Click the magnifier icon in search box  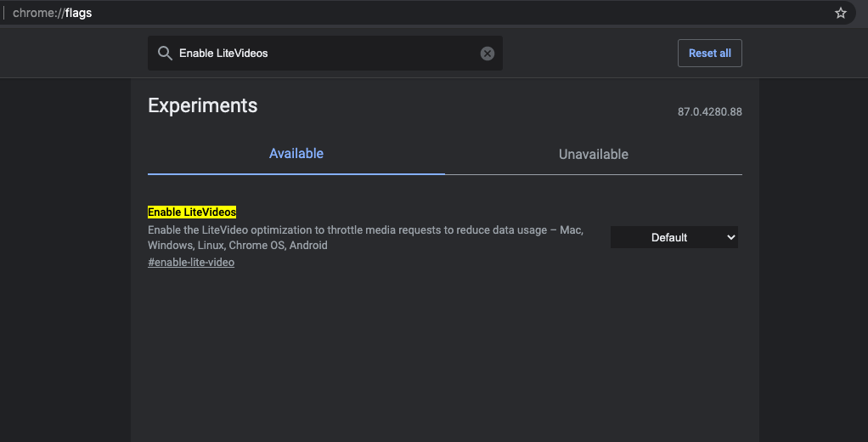pyautogui.click(x=165, y=54)
